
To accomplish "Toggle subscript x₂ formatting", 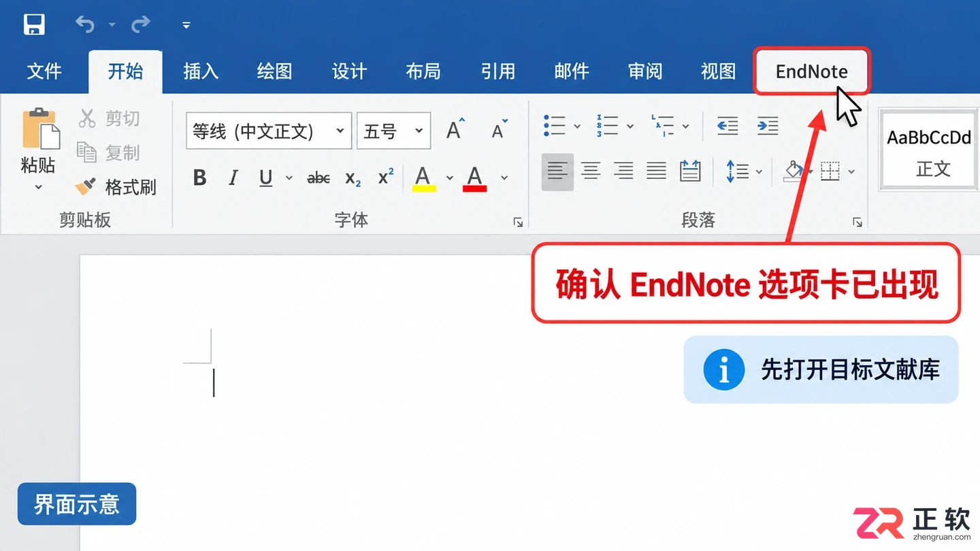I will (x=353, y=178).
